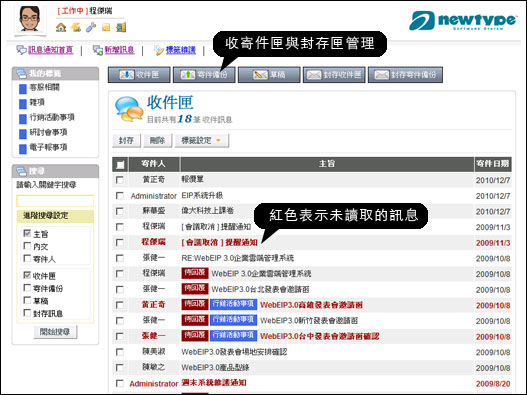Click the blue swatch beside 行銷活動事項 label
This screenshot has height=395, width=527.
[23, 119]
